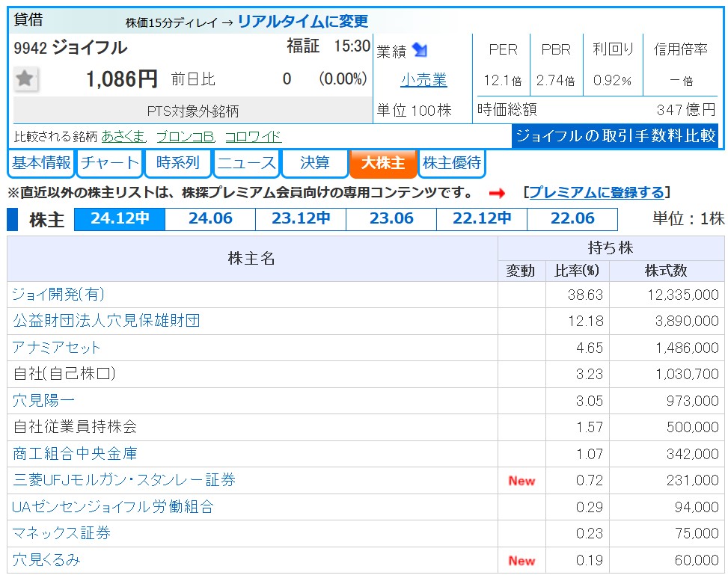The height and width of the screenshot is (581, 728).
Task: Click share count 75,000
Action: (x=697, y=534)
